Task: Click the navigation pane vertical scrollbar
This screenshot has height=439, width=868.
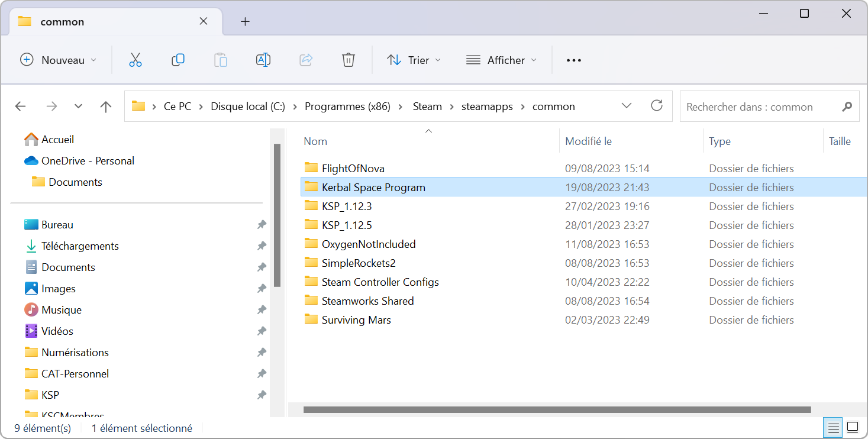Action: (x=277, y=215)
